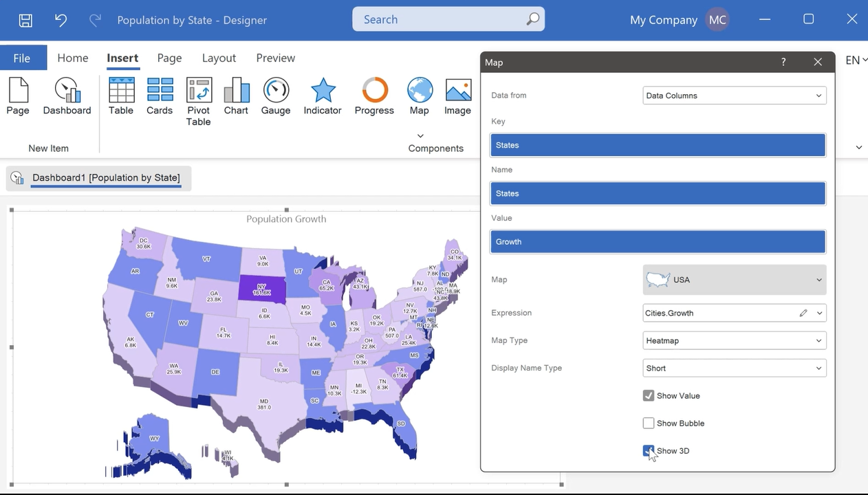Open the Data from dropdown
The image size is (868, 495).
pos(734,96)
